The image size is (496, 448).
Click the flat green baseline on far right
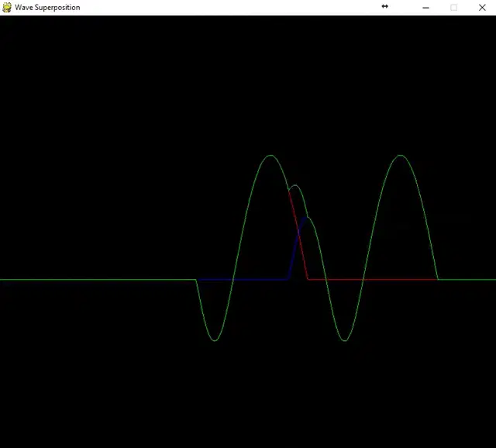469,279
